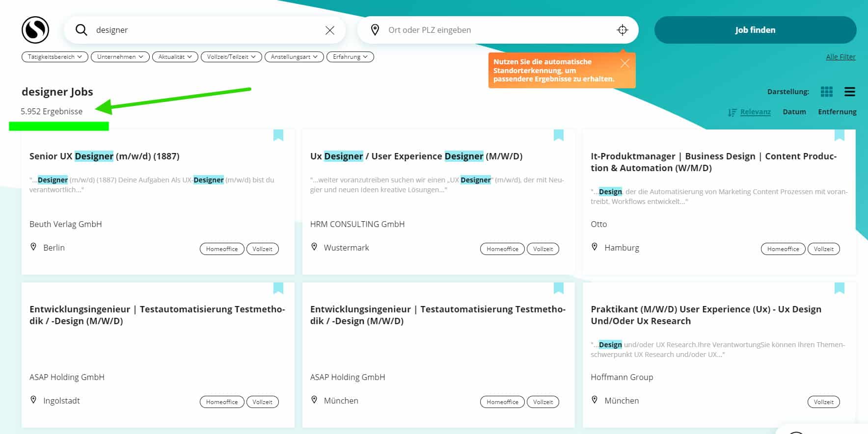Screen dimensions: 868x434
Task: Open the Praktikant User Experience listing
Action: pos(706,315)
